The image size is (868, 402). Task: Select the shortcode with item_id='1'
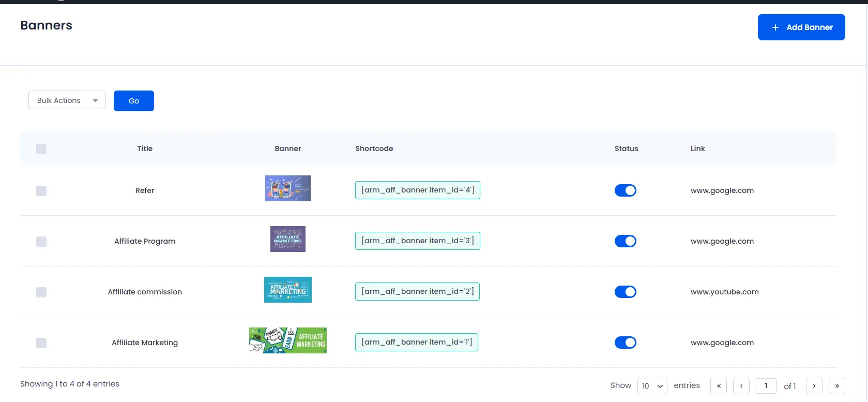[417, 342]
